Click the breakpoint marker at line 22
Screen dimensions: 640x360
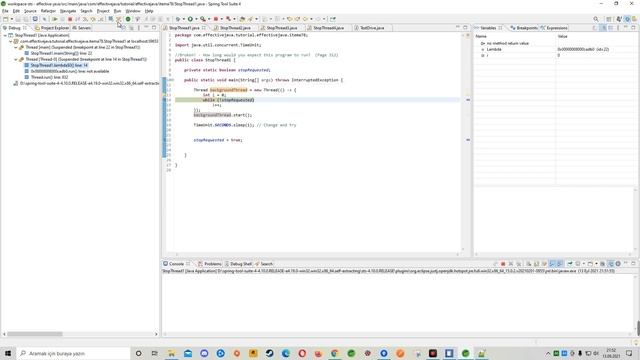[x=164, y=140]
